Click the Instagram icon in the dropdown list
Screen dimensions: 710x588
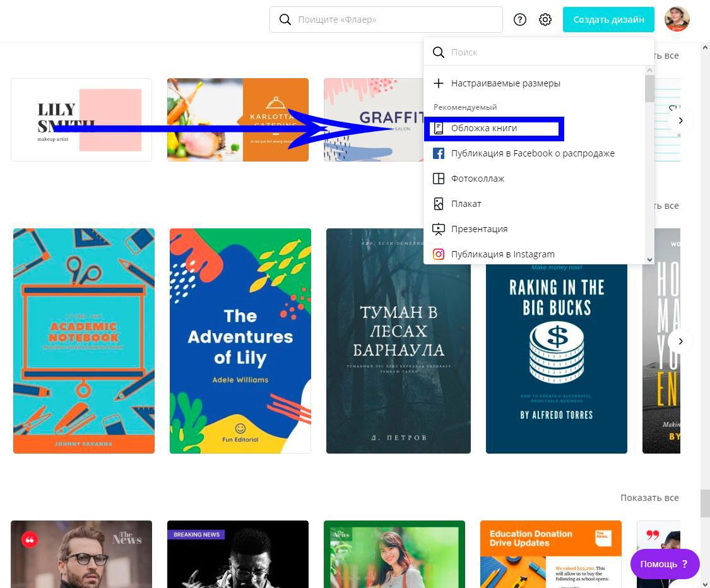pos(439,254)
